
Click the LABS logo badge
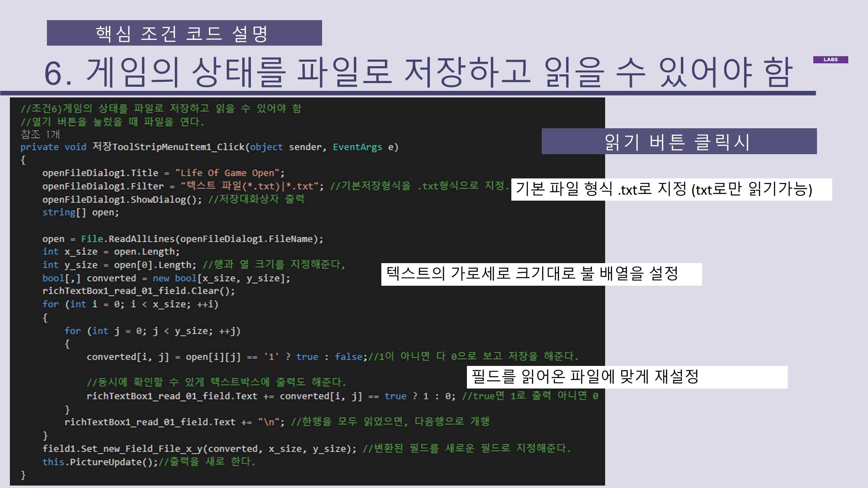click(830, 60)
